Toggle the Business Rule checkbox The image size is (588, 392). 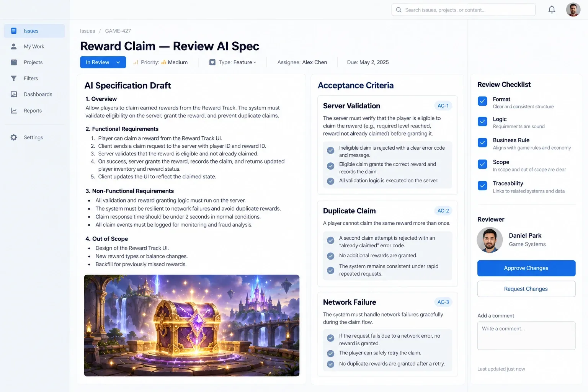coord(482,142)
